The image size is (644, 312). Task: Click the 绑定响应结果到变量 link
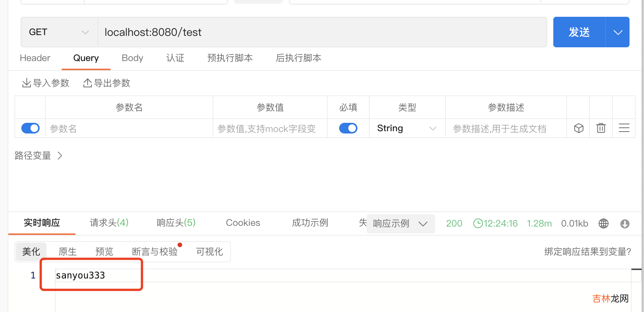pos(587,252)
